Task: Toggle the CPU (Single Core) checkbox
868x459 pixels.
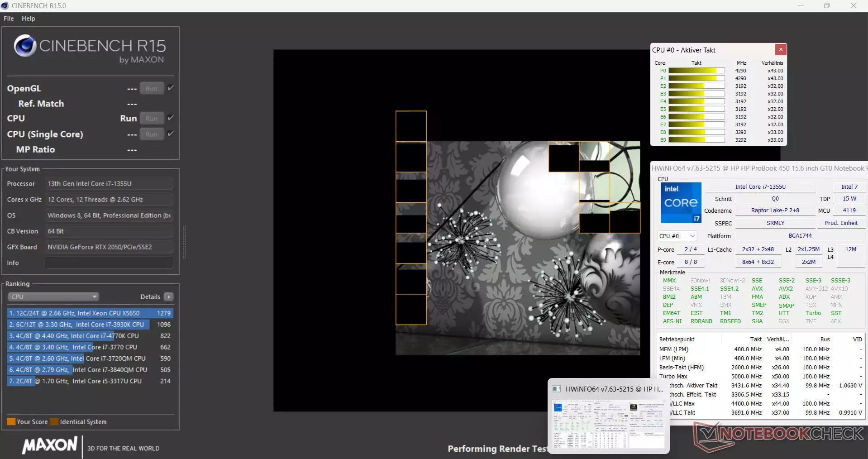Action: click(x=171, y=134)
